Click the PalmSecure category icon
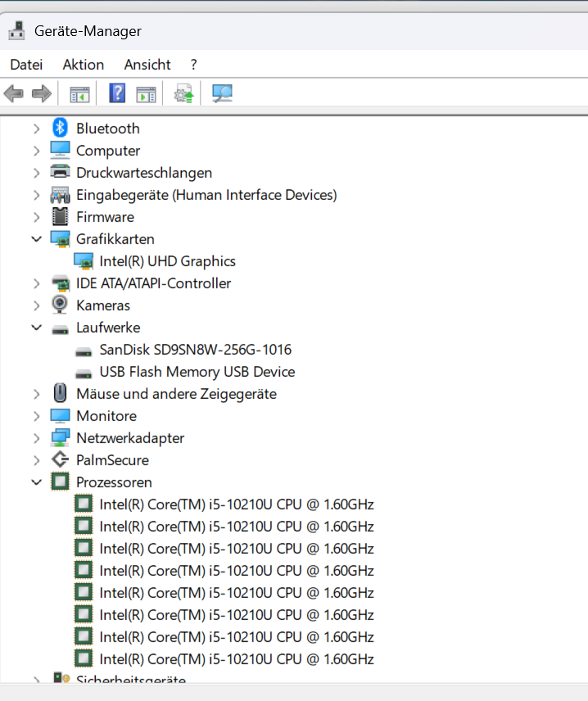 click(x=60, y=459)
